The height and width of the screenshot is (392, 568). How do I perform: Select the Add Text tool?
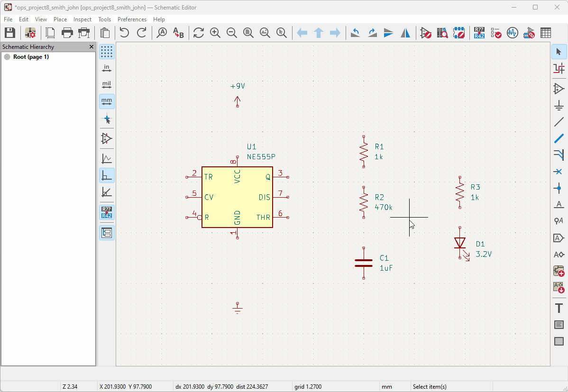tap(559, 308)
